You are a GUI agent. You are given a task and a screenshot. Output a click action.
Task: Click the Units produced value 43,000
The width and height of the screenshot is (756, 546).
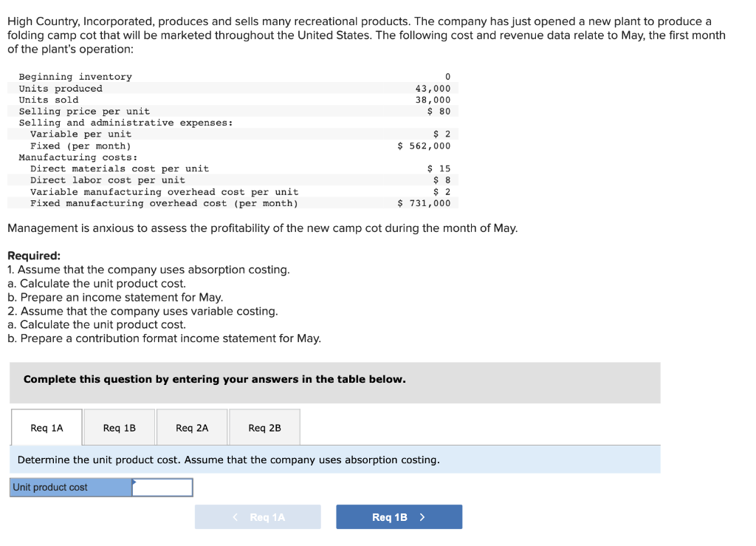[x=433, y=88]
